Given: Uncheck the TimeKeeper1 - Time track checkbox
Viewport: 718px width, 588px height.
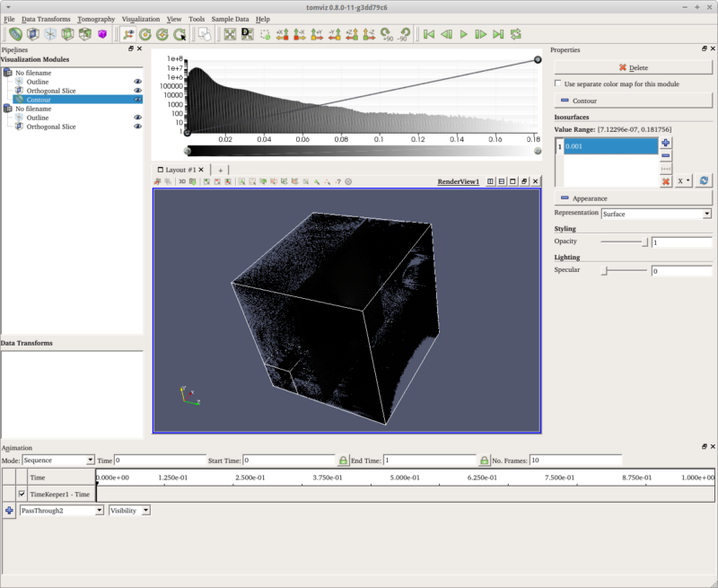Looking at the screenshot, I should click(22, 494).
